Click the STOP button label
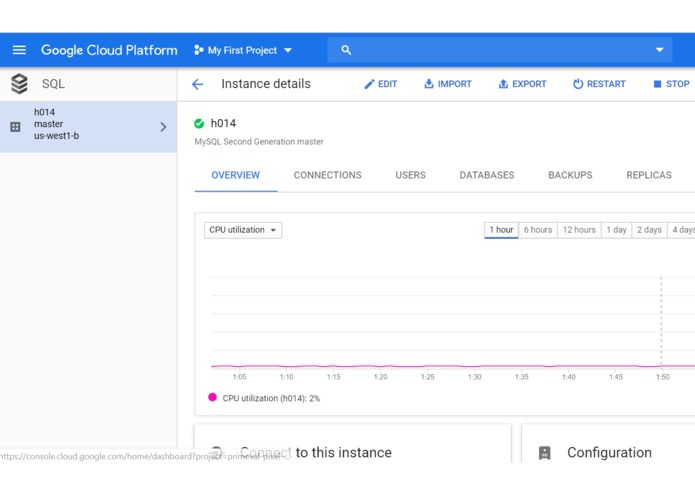 click(678, 84)
